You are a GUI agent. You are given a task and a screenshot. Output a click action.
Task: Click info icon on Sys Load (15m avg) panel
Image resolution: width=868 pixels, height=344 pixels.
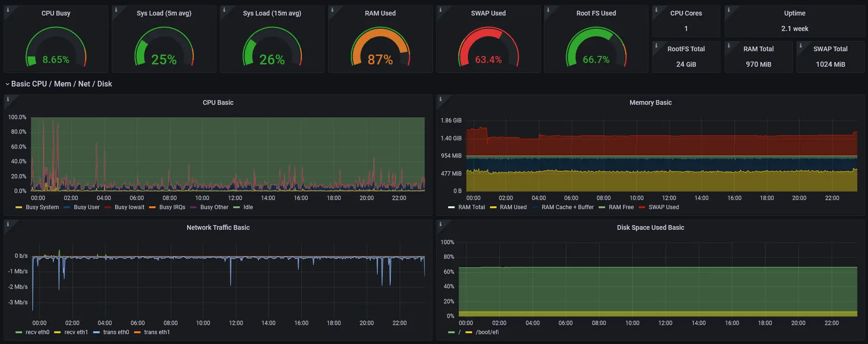click(x=224, y=9)
